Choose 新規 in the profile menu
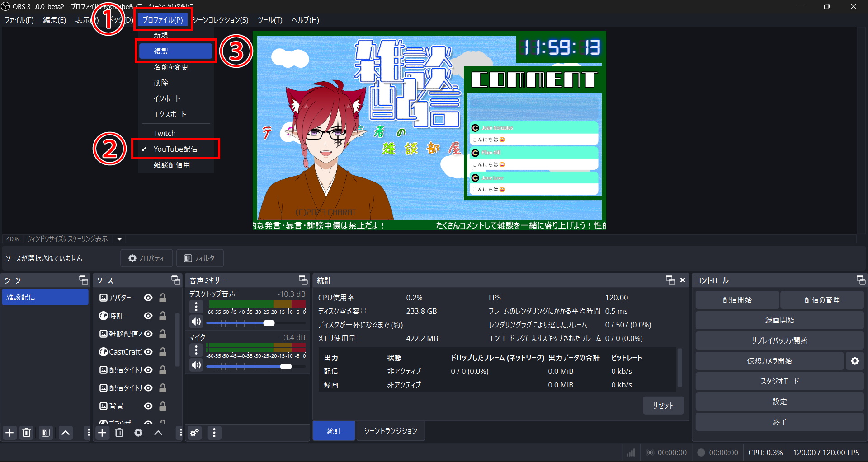This screenshot has width=868, height=462. (176, 35)
